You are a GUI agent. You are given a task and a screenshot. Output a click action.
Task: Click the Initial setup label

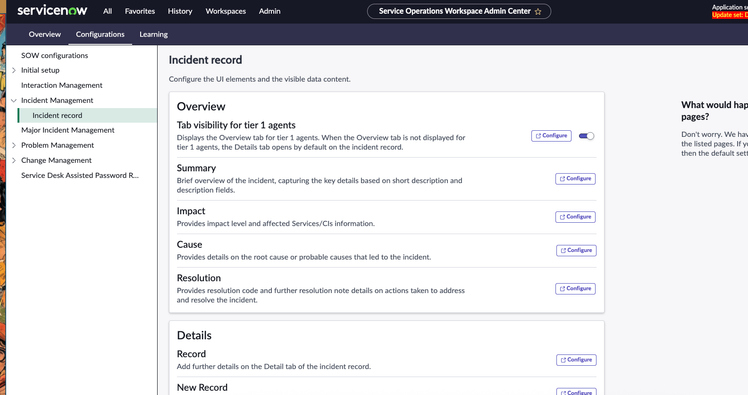40,70
